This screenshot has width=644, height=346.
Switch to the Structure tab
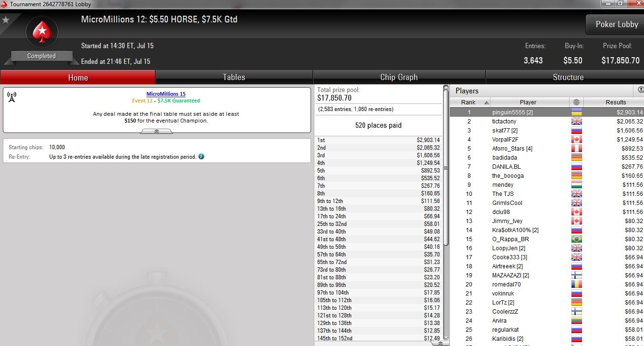[x=568, y=77]
